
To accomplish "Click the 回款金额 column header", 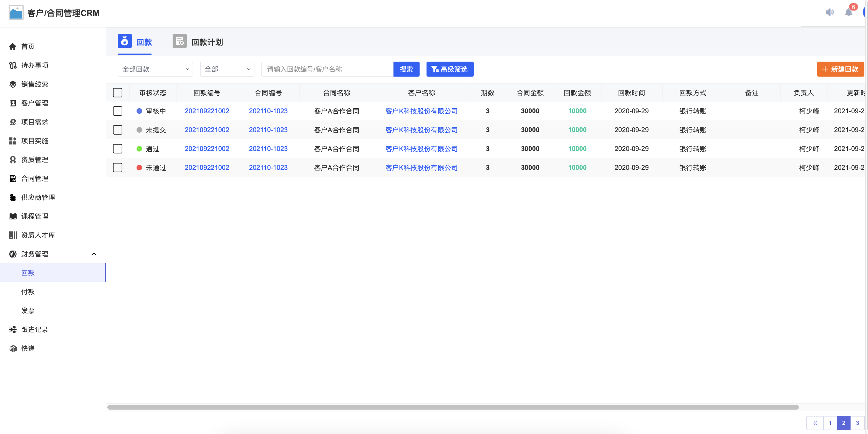I will point(577,93).
